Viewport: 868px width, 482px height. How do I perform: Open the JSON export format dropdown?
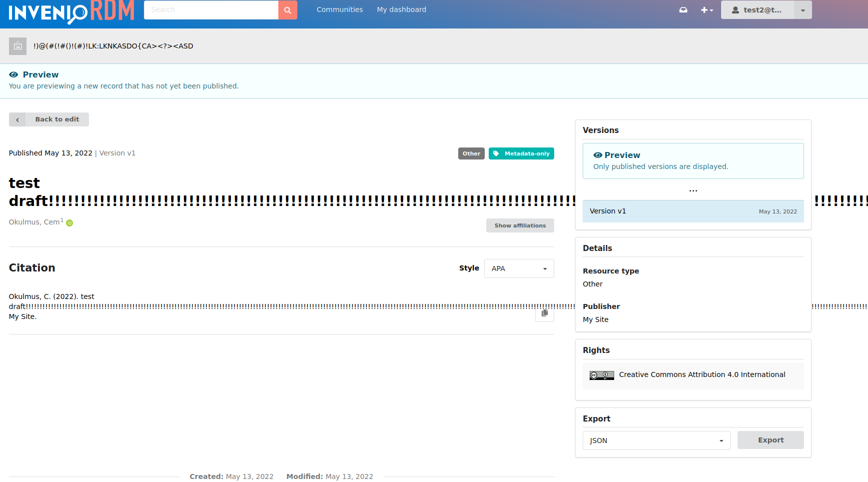(x=656, y=440)
